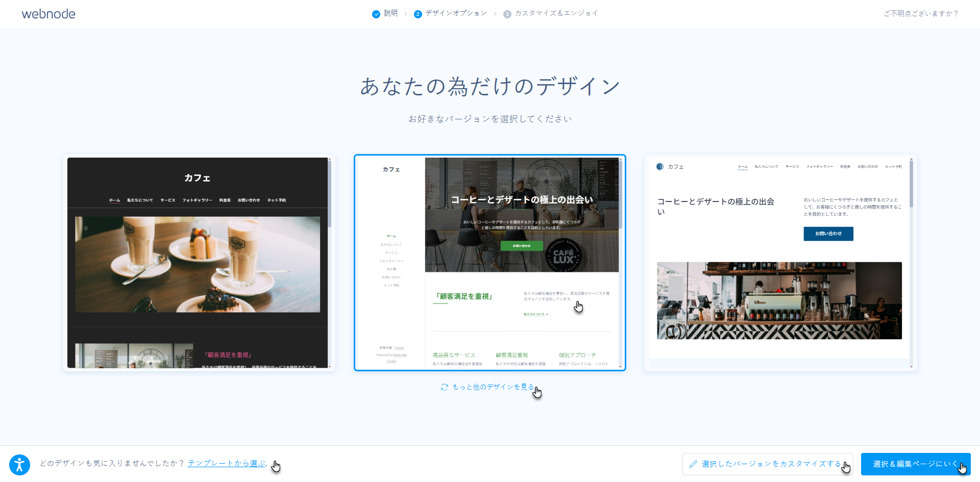This screenshot has width=980, height=482.
Task: Click ネット予約 in the right preview's menu
Action: pyautogui.click(x=893, y=167)
